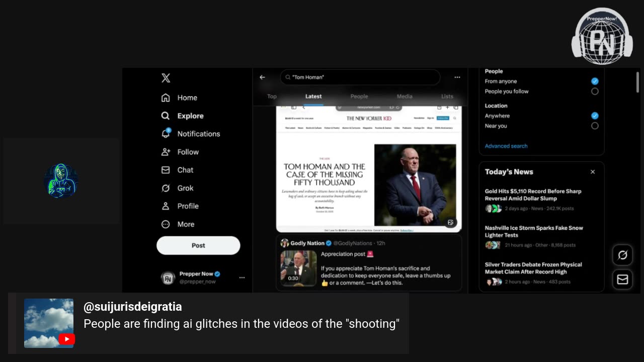This screenshot has height=362, width=644.
Task: Click the "Tom Homan" search field
Action: pyautogui.click(x=360, y=77)
